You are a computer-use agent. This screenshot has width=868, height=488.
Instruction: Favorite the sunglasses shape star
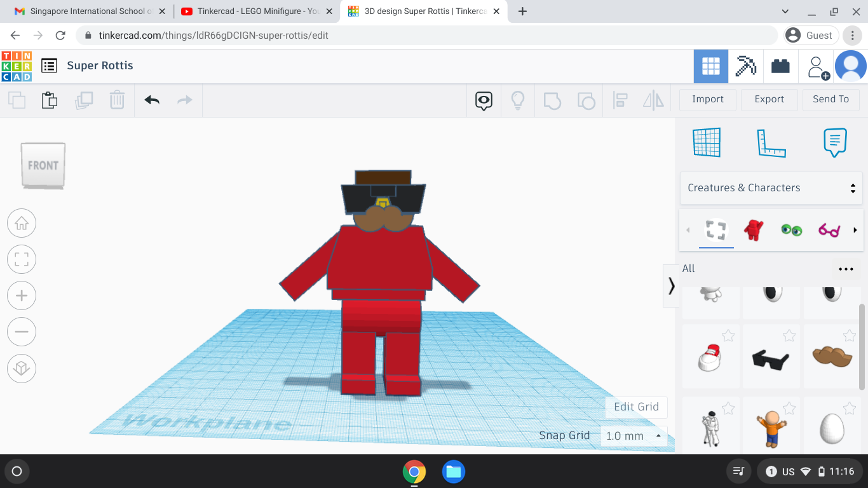tap(789, 335)
